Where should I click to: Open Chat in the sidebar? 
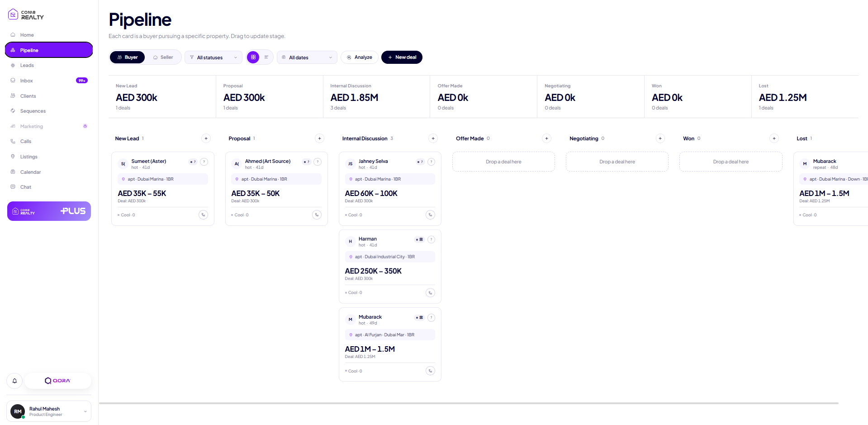[x=49, y=187]
